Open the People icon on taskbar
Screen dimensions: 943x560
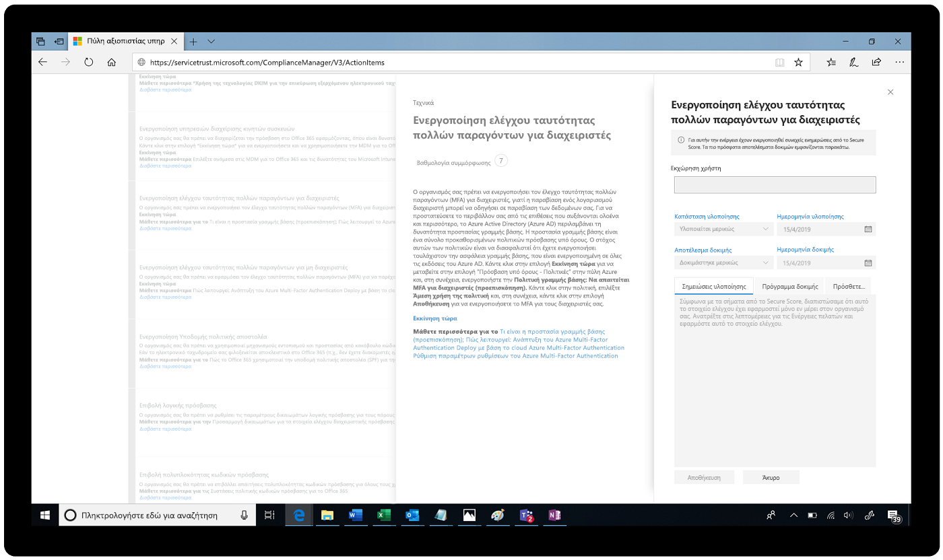771,516
